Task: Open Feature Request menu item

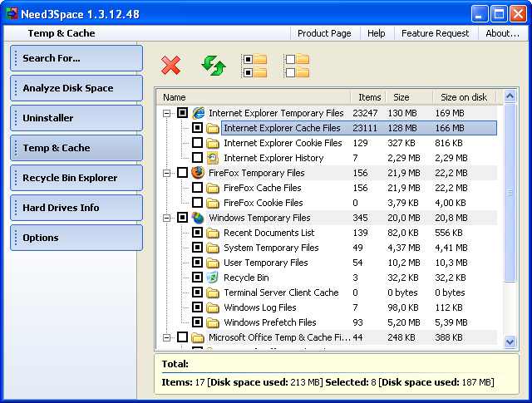Action: [435, 33]
